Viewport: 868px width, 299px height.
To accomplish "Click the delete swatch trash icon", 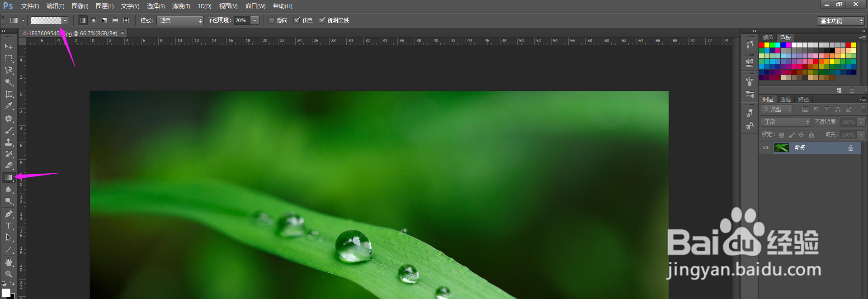I will (x=852, y=90).
